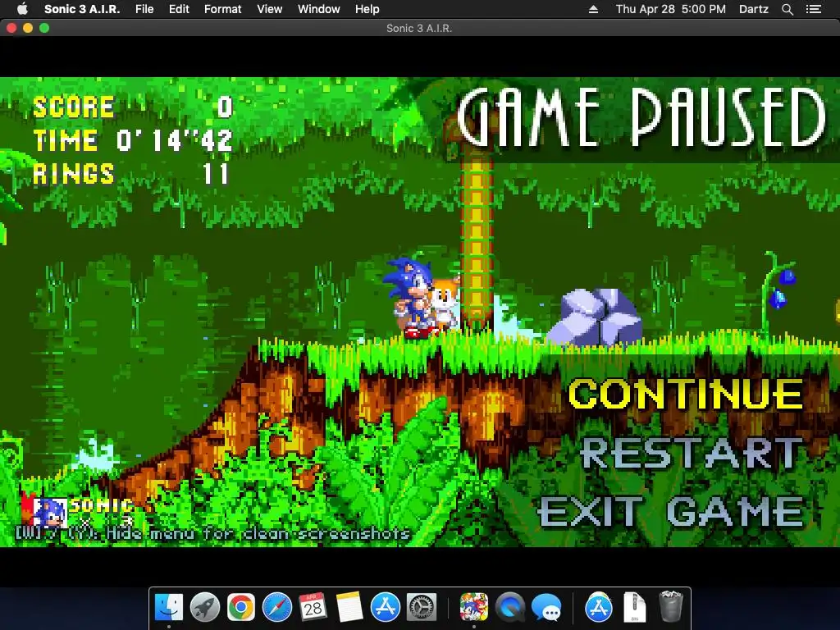Click the 'Hide menu for clean screenshots' hint
The width and height of the screenshot is (840, 630).
[212, 534]
